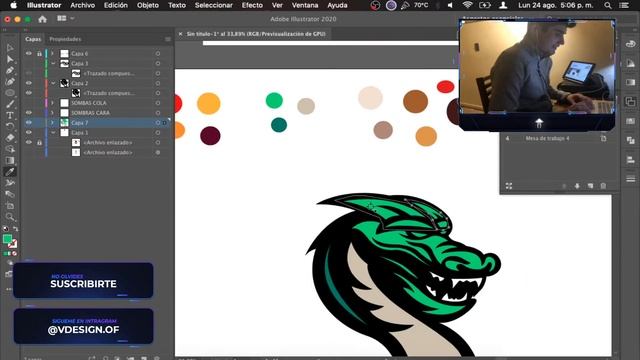
Task: Open Spotlight search in menu bar
Action: [608, 5]
